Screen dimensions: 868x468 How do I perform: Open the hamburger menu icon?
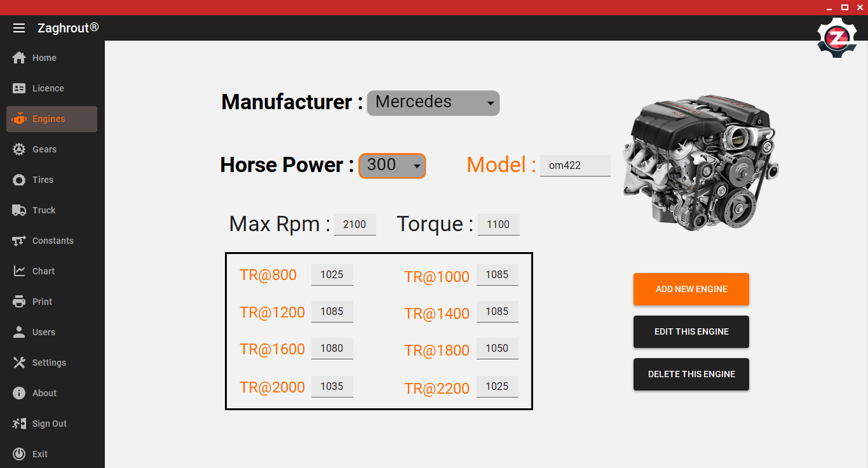pos(19,28)
